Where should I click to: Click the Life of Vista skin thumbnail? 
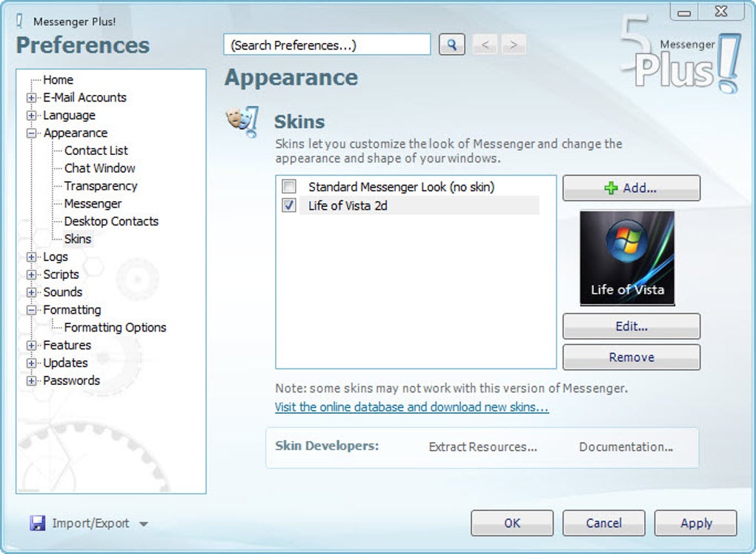click(627, 257)
